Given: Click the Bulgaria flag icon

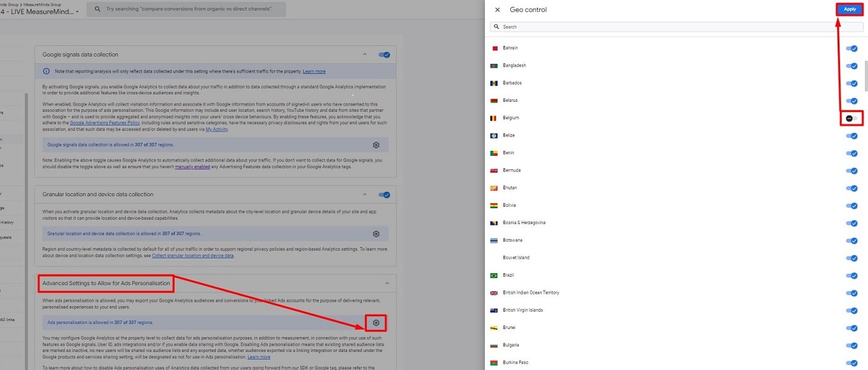Looking at the screenshot, I should [494, 345].
